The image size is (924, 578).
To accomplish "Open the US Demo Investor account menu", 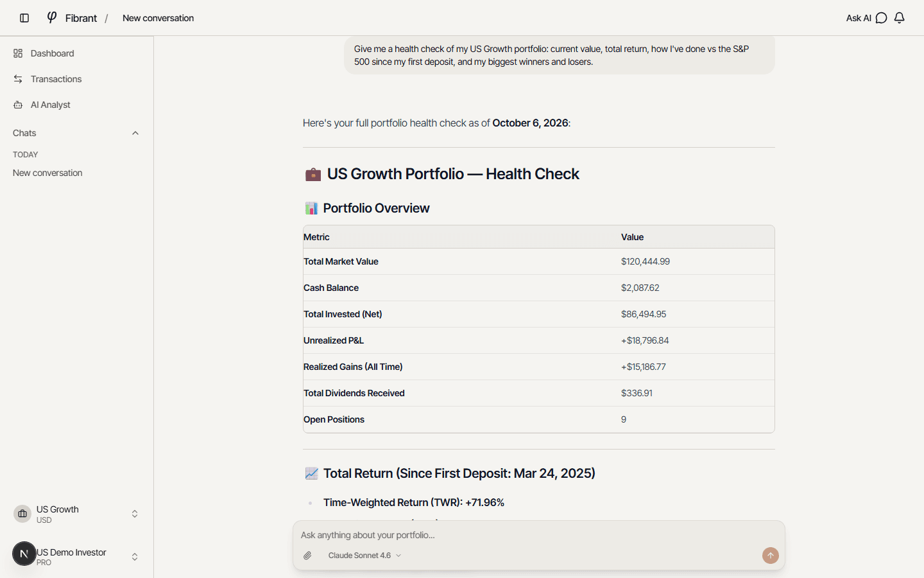I will tap(77, 556).
